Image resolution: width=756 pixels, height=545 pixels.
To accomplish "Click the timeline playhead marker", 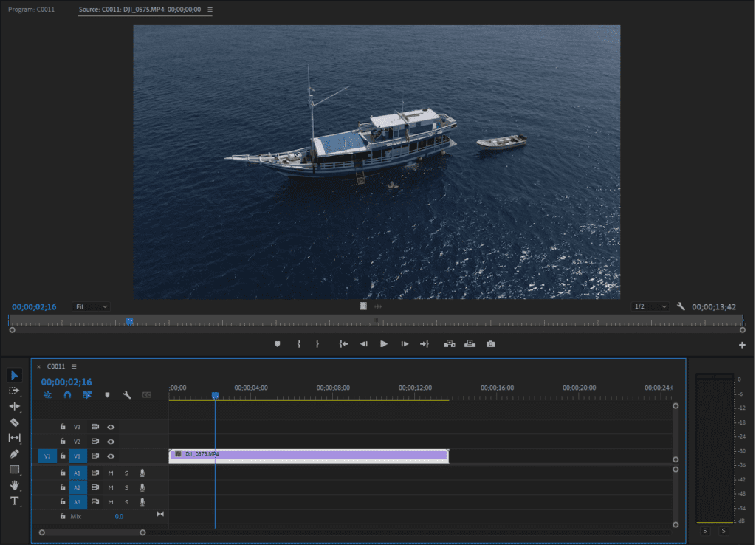I will click(x=215, y=396).
